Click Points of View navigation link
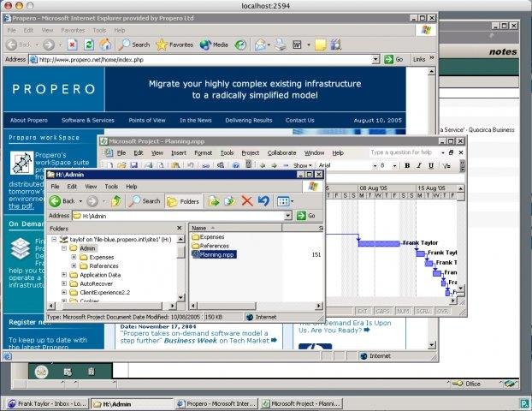Viewport: 532px width, 411px height. tap(147, 120)
